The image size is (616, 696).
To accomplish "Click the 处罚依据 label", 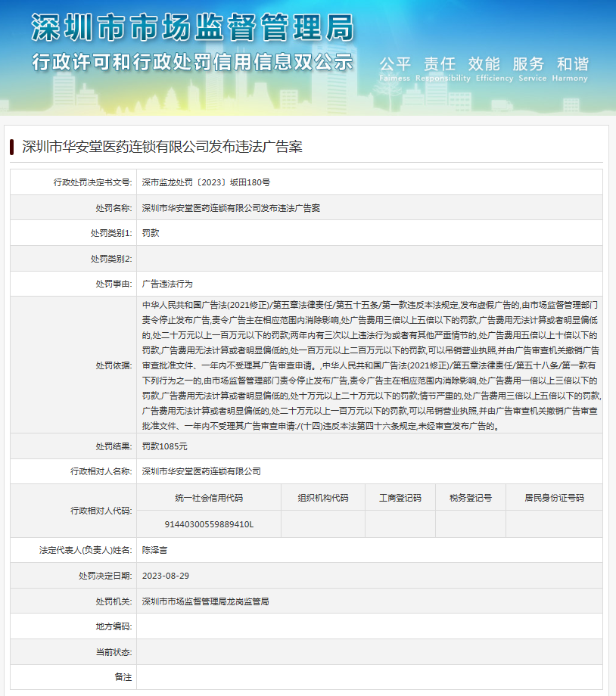I will pyautogui.click(x=114, y=365).
